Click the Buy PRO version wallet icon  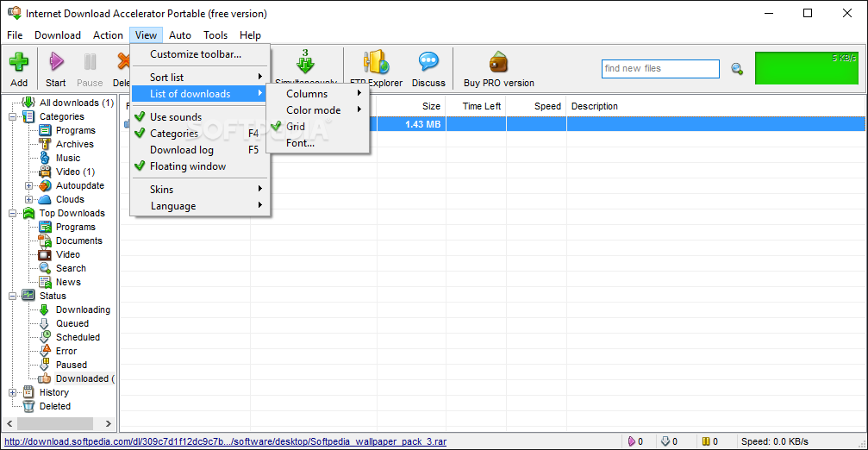499,62
